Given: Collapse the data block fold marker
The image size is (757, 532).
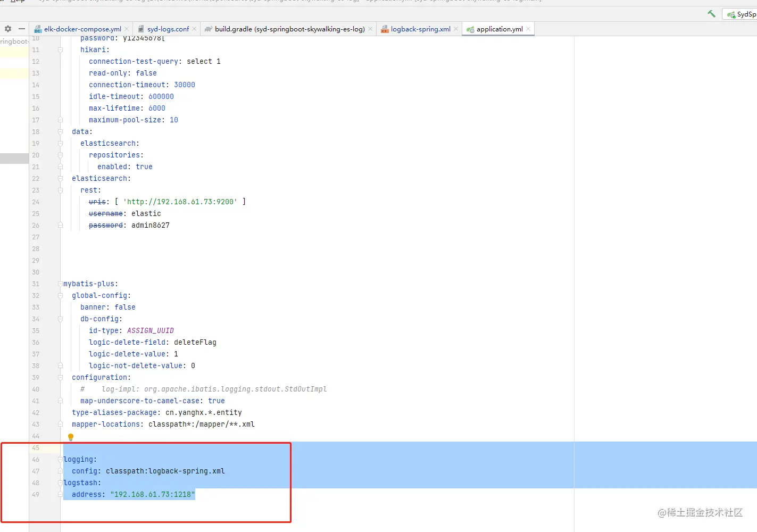Looking at the screenshot, I should [60, 132].
